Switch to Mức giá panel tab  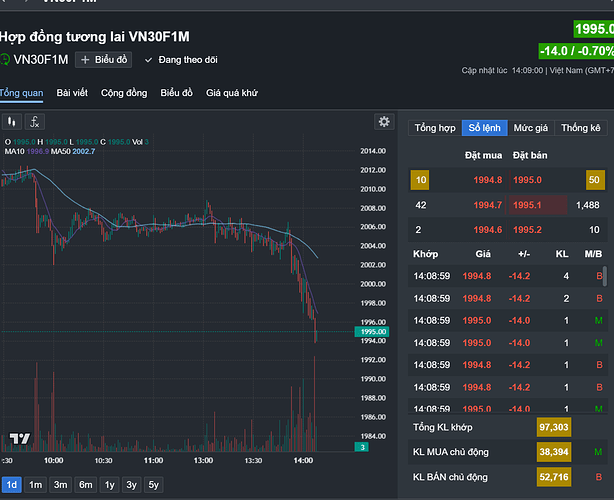[x=531, y=128]
